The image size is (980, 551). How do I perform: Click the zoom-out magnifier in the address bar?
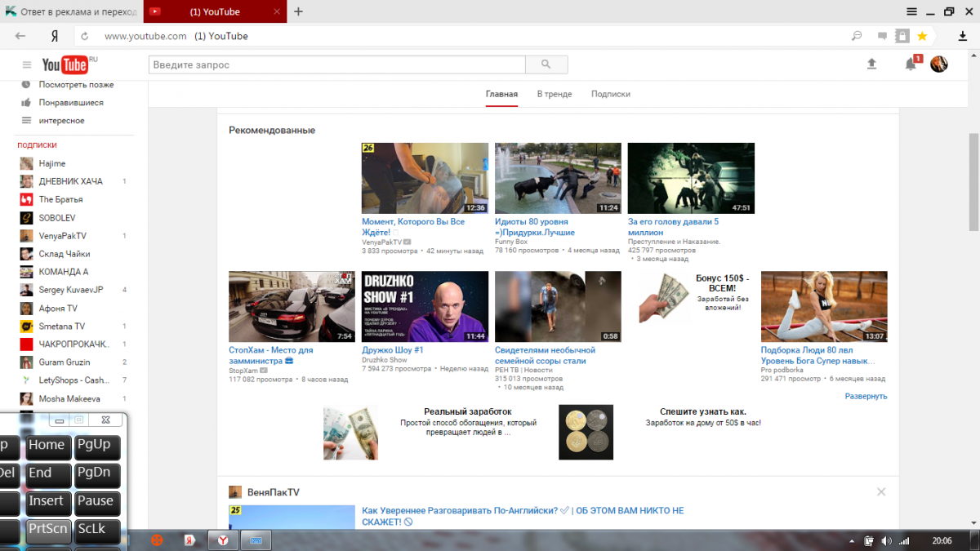[857, 36]
